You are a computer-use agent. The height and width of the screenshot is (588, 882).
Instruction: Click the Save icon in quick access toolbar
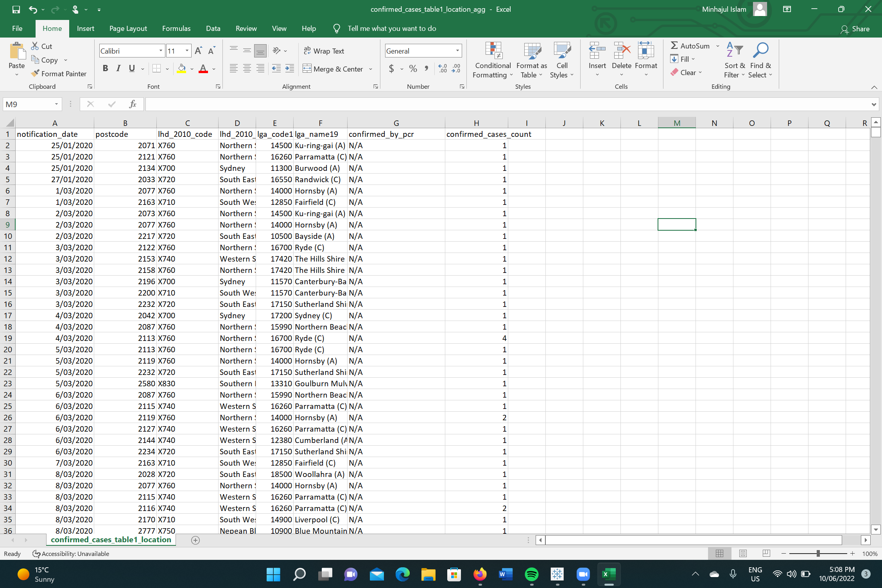point(16,9)
